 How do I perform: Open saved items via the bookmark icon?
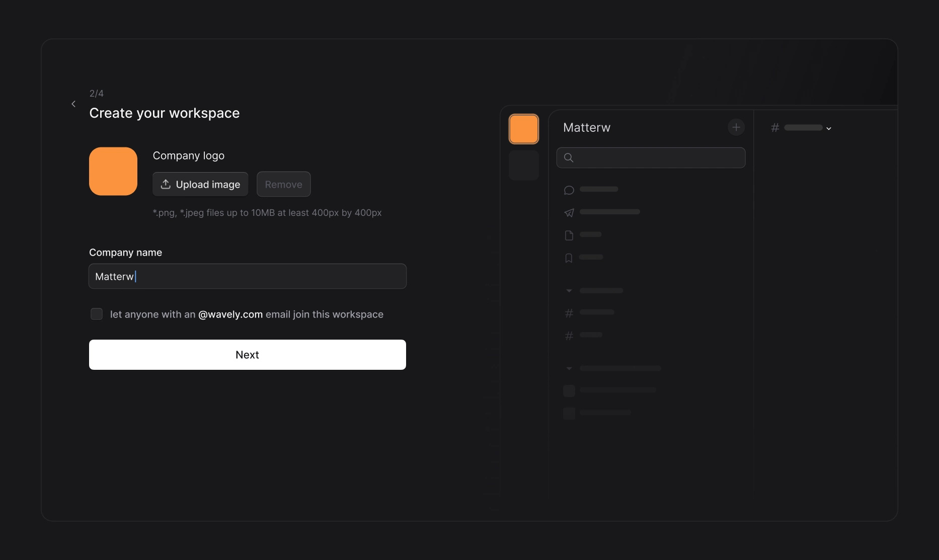click(568, 258)
